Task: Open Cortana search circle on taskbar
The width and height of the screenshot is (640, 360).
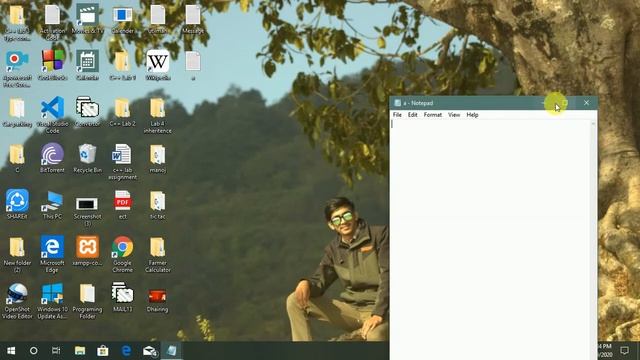Action: tap(33, 351)
